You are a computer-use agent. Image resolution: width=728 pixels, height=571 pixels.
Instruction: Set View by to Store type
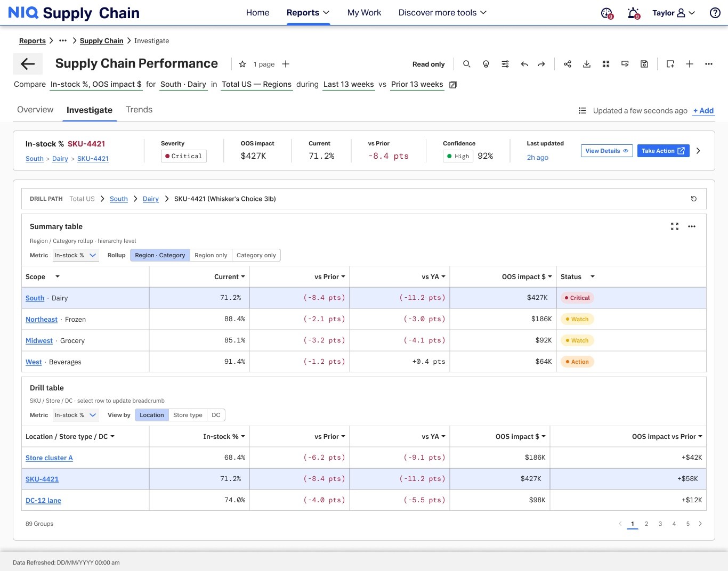pos(188,415)
